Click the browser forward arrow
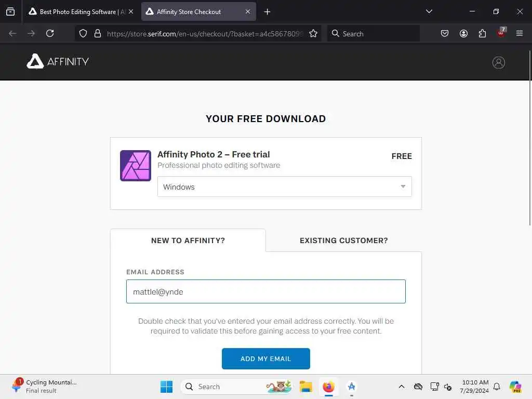The height and width of the screenshot is (399, 532). tap(31, 33)
